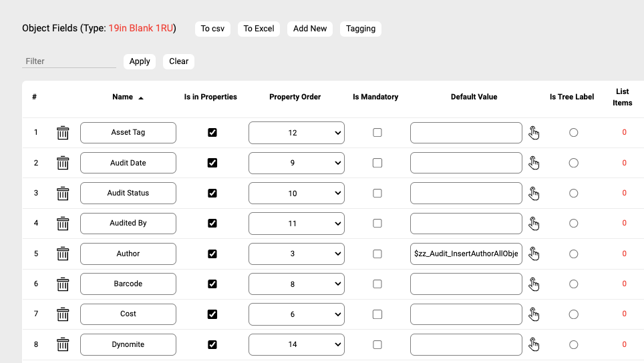This screenshot has width=644, height=363.
Task: Click the Filter text field
Action: [69, 61]
